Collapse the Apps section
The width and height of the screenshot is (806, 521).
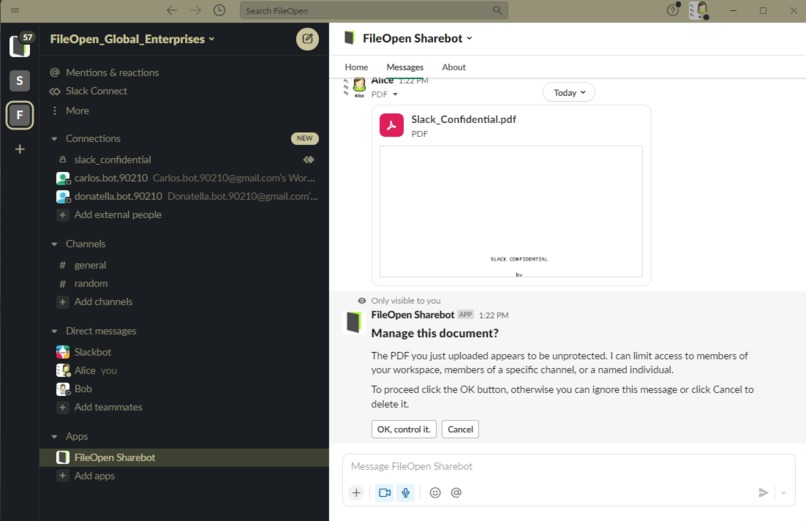click(54, 437)
